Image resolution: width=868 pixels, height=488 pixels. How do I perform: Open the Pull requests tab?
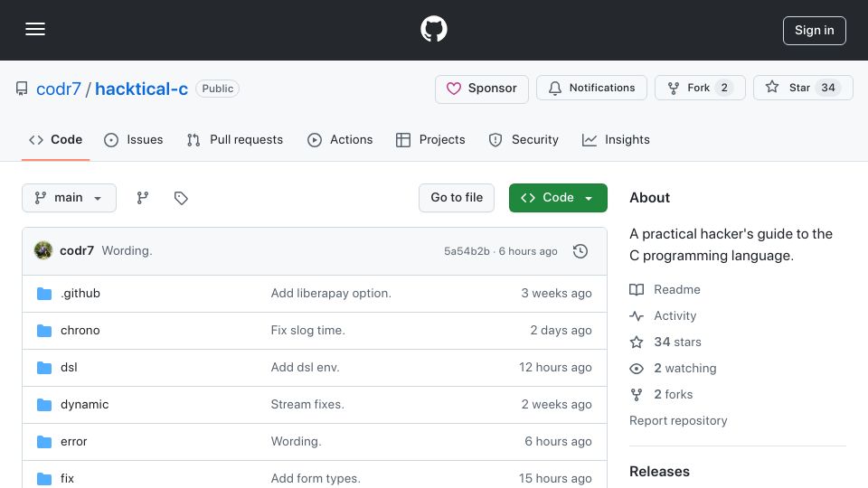235,140
